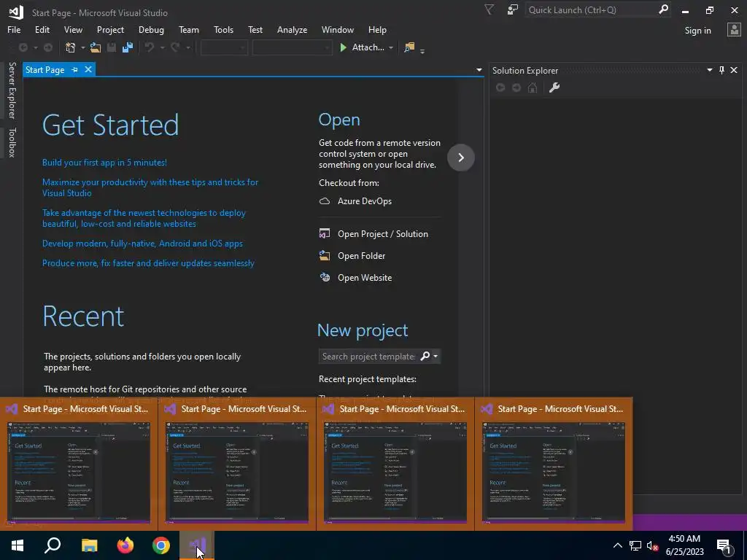Open the Project menu
Screen dimensions: 747x560
coord(110,29)
